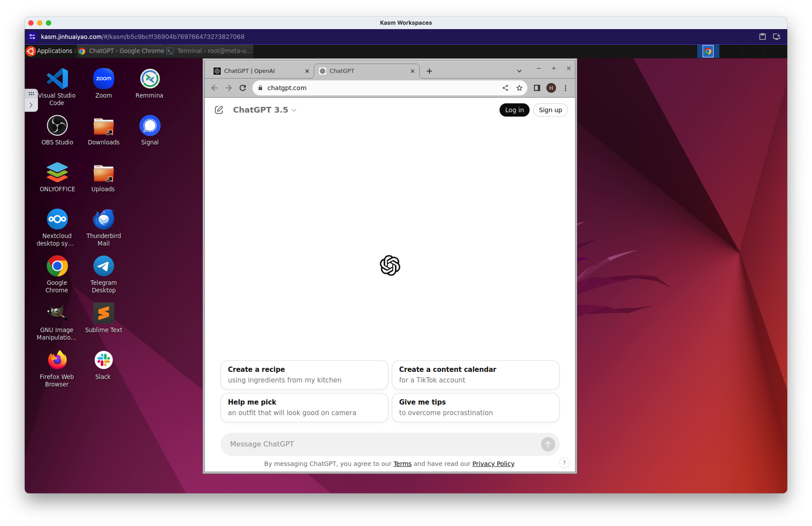Choose Create a content calendar suggestion
The height and width of the screenshot is (526, 812).
(475, 375)
